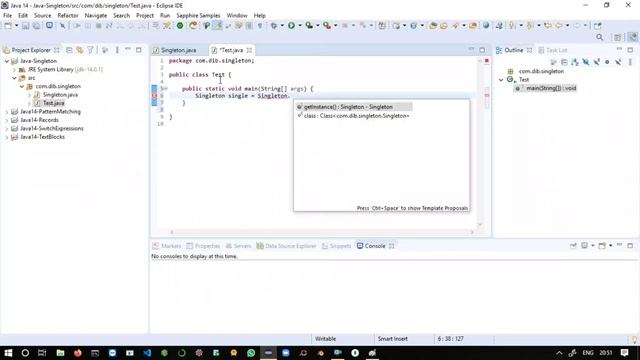Switch to the Task List tab
The image size is (640, 360).
pos(553,50)
